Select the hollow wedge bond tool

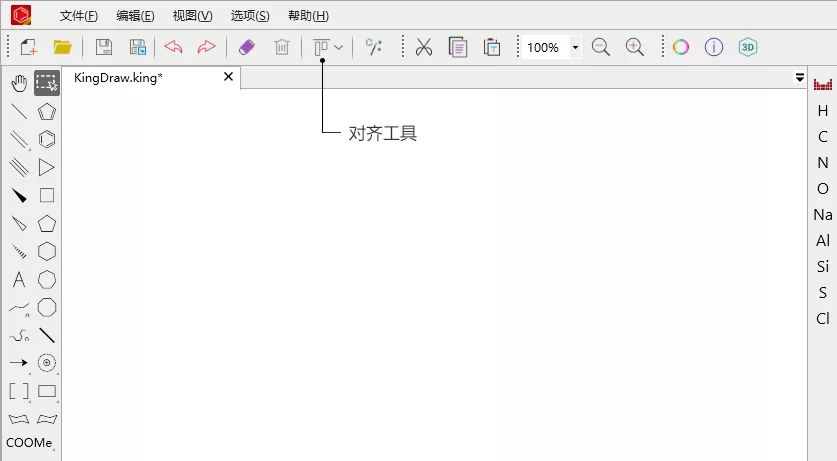pos(19,223)
